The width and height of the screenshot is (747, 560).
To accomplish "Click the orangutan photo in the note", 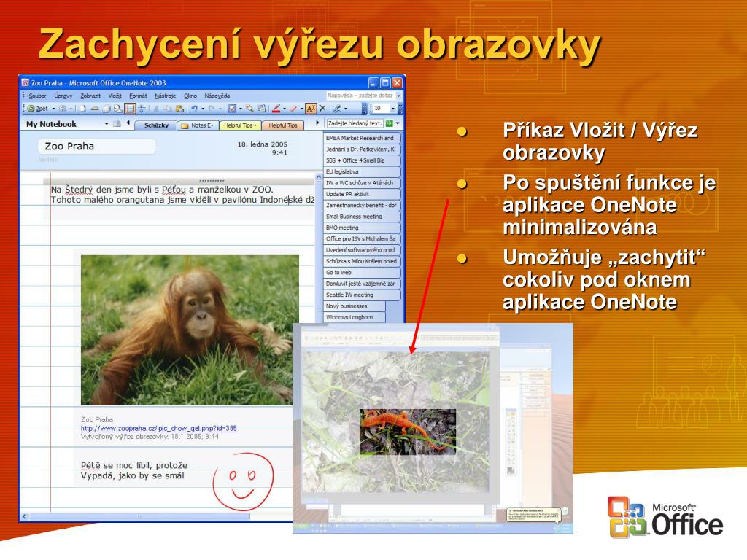I will (x=190, y=330).
